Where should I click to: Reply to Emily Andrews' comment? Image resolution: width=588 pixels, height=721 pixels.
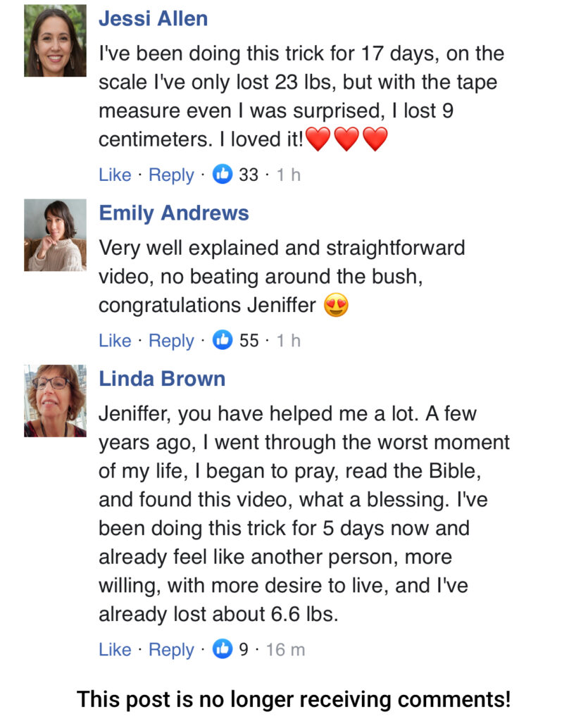click(x=171, y=340)
